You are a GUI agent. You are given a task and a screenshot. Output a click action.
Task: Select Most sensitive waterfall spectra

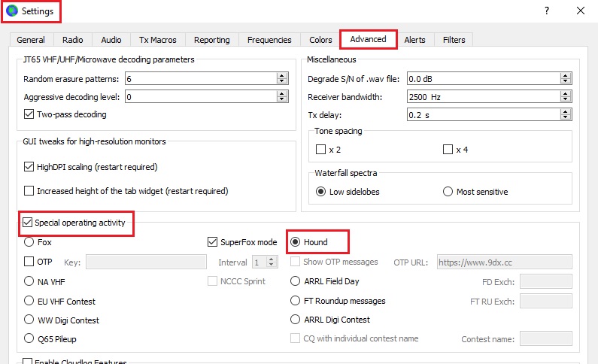coord(448,192)
